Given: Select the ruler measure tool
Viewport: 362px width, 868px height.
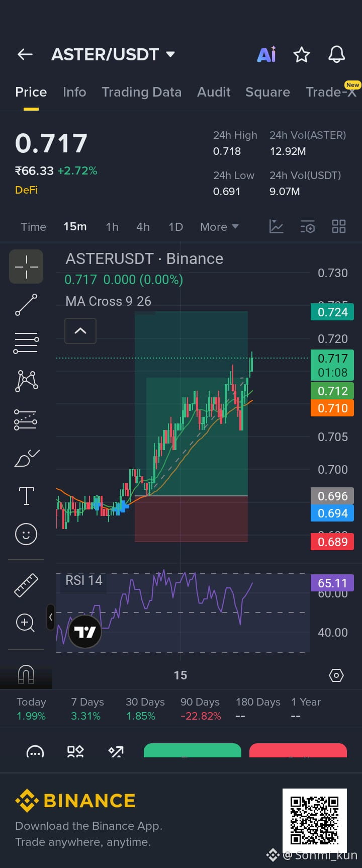Looking at the screenshot, I should click(26, 585).
